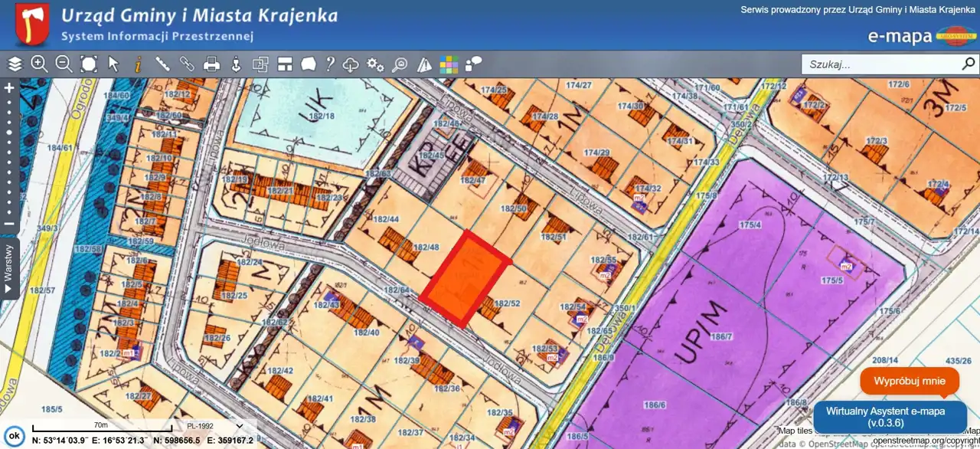
Task: Click the chain link share icon
Action: 187,64
